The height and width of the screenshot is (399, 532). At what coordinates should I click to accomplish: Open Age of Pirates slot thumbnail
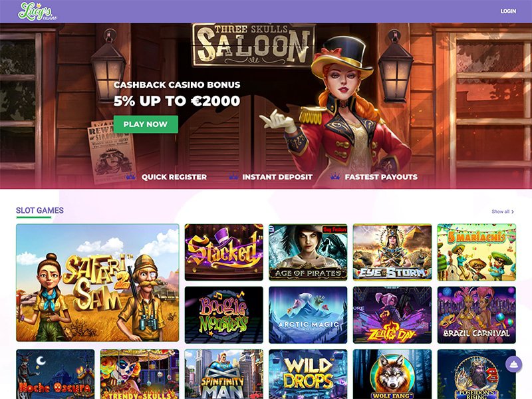click(x=308, y=252)
